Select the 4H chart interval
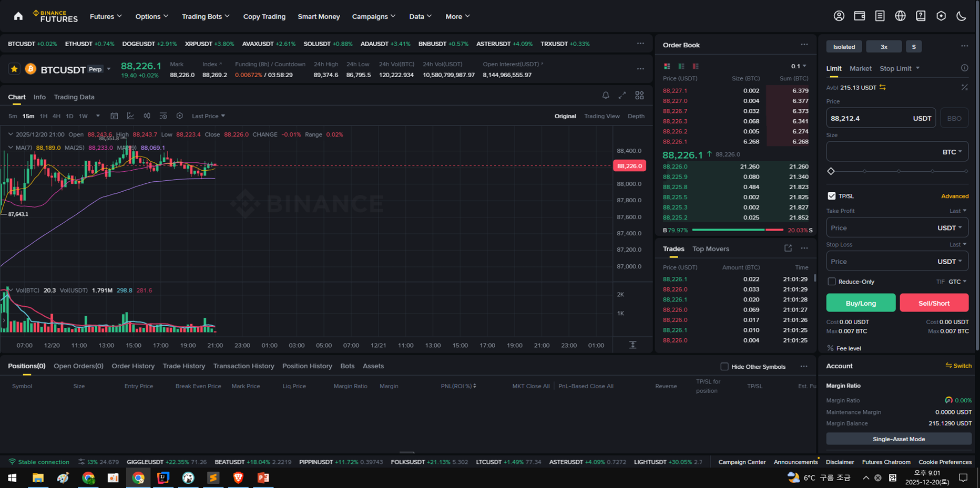Screen dimensions: 980x488 tap(56, 116)
